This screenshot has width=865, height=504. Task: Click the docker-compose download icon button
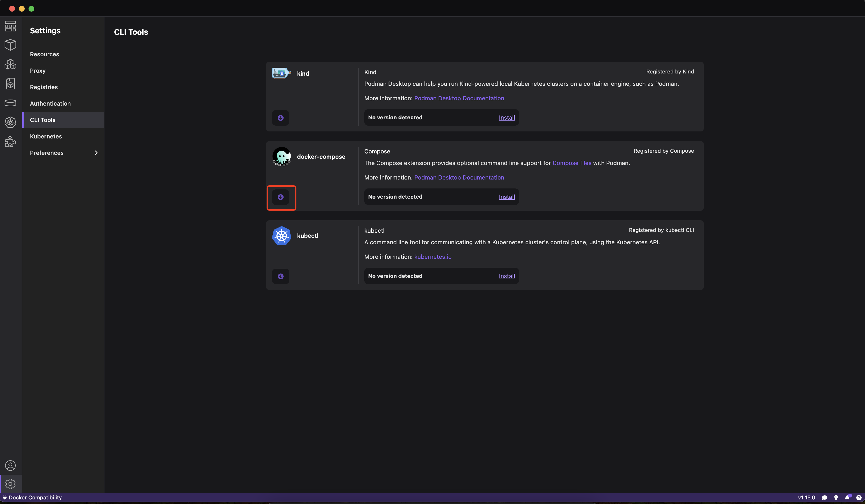tap(280, 197)
